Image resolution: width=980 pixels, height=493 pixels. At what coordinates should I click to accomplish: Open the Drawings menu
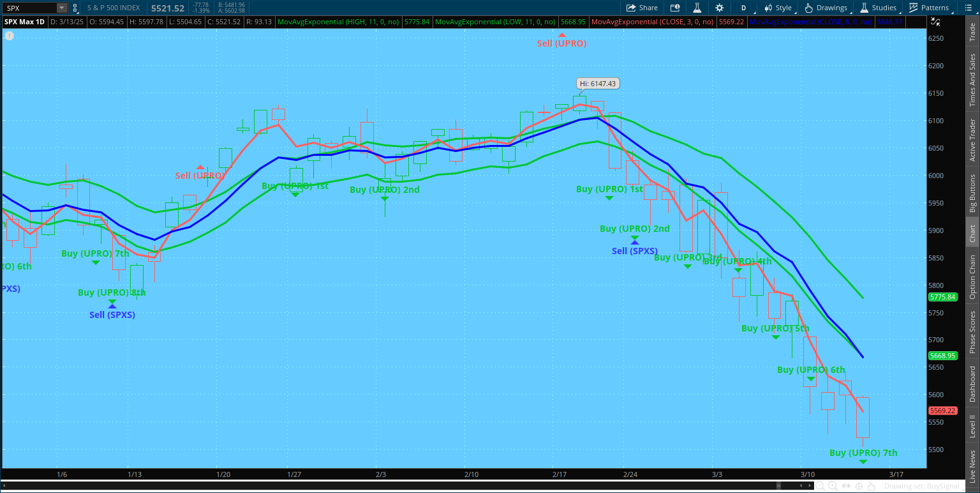[826, 8]
